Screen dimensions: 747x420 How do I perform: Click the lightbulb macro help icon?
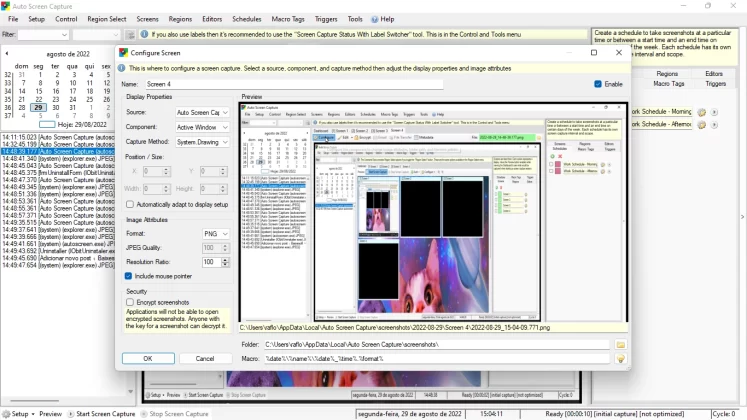(620, 359)
